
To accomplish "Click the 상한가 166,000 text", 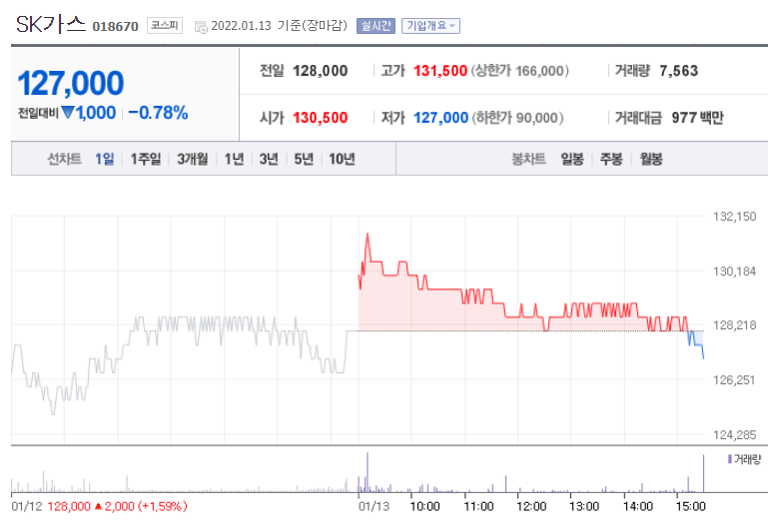I will click(519, 71).
